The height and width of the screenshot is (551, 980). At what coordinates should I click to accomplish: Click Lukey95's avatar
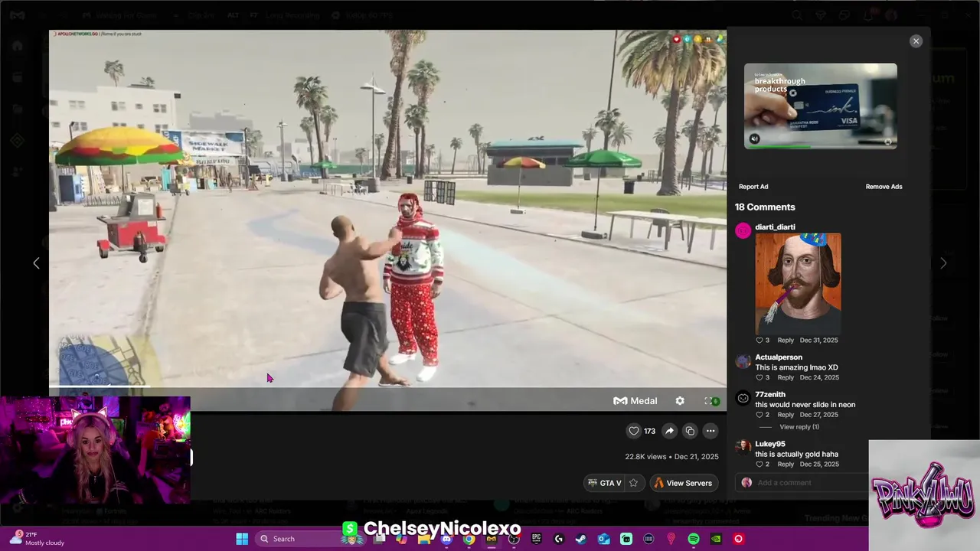pos(743,447)
